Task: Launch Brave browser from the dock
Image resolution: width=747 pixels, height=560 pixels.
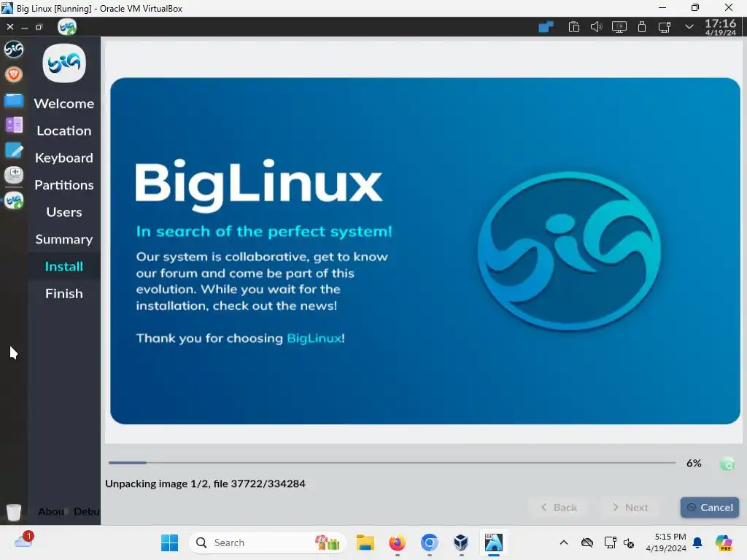Action: point(13,74)
